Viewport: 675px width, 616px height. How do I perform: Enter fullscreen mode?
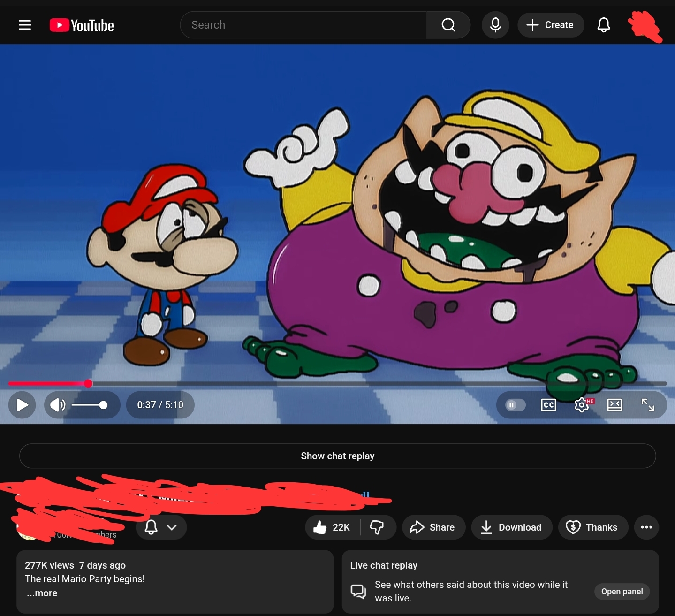[648, 405]
